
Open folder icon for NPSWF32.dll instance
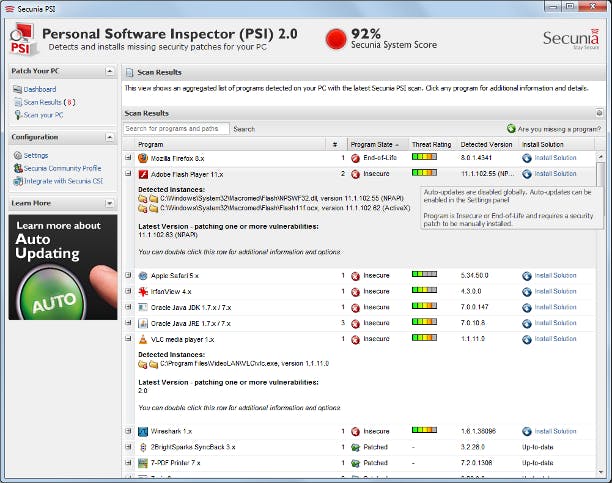pyautogui.click(x=154, y=199)
